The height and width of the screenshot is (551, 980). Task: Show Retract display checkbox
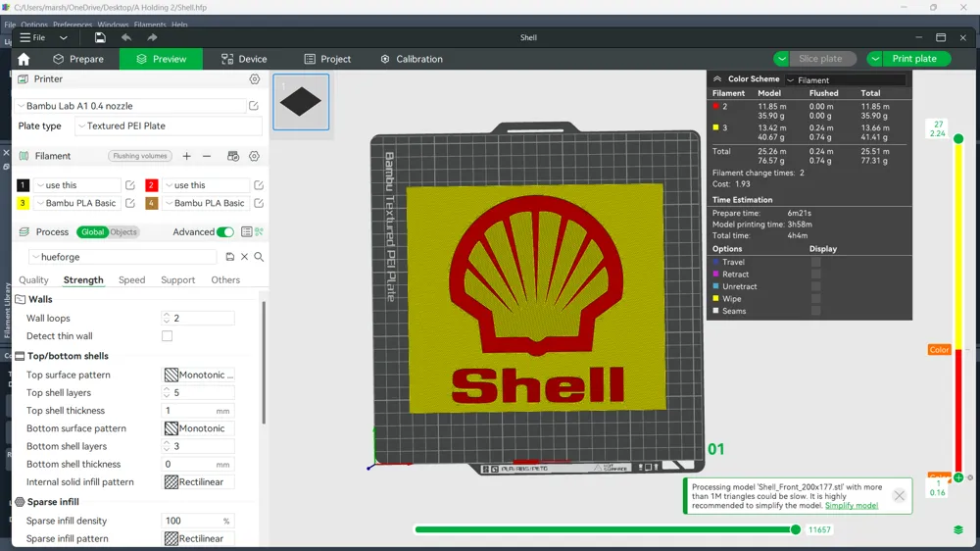coord(815,275)
